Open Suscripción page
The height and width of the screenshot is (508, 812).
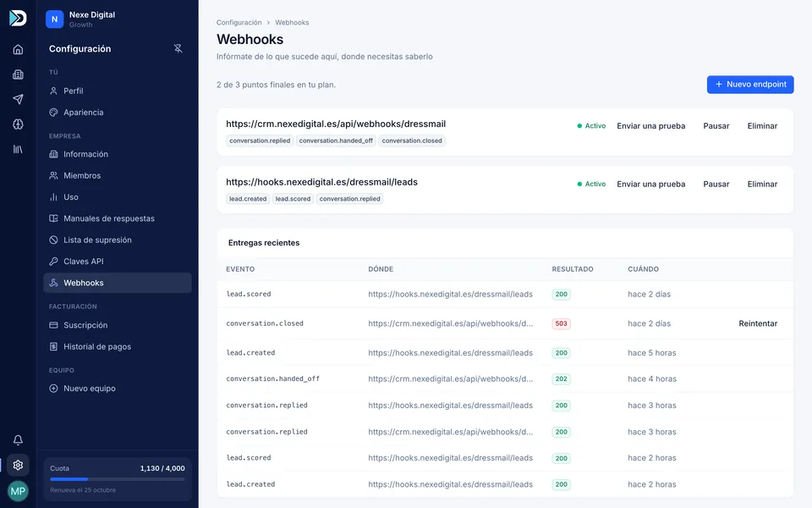(x=118, y=325)
